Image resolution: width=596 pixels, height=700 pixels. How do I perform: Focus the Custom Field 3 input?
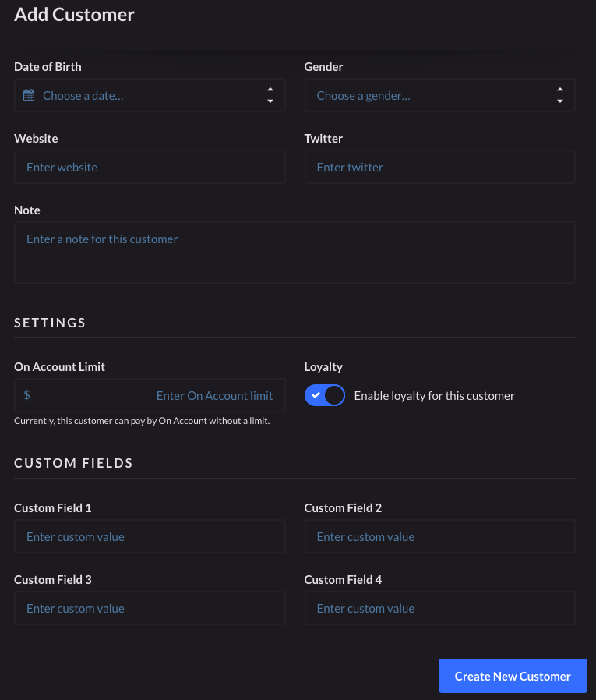150,608
